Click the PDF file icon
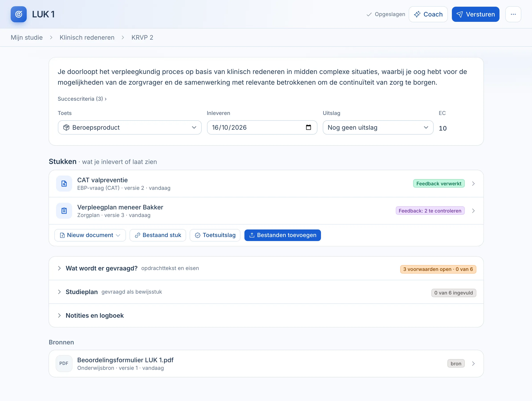This screenshot has height=401, width=532. (64, 363)
